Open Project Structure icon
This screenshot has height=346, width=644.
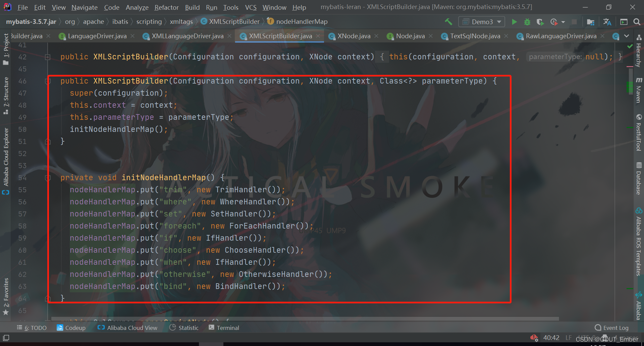591,22
